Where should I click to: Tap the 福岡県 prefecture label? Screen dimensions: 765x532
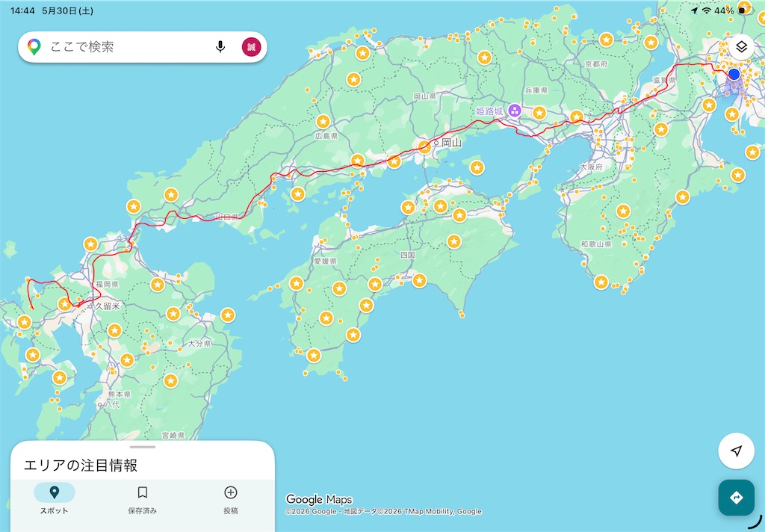pyautogui.click(x=108, y=284)
